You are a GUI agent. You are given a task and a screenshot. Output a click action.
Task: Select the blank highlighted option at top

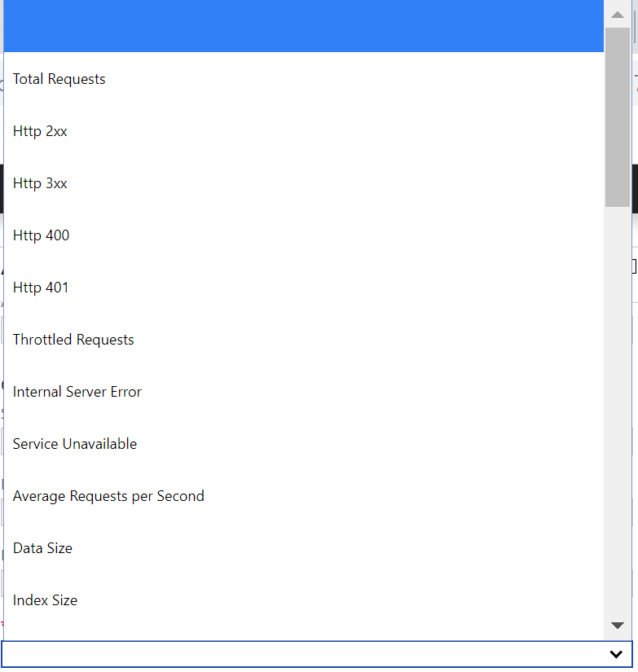(304, 26)
